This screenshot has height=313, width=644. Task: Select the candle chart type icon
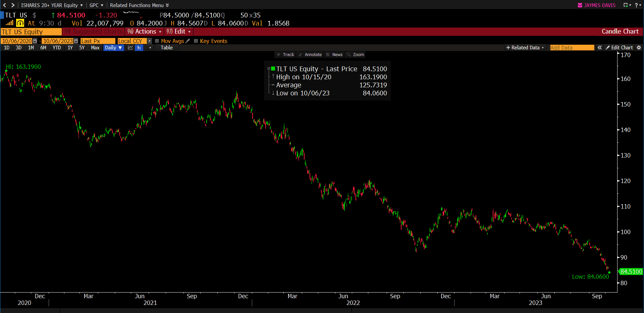[139, 48]
